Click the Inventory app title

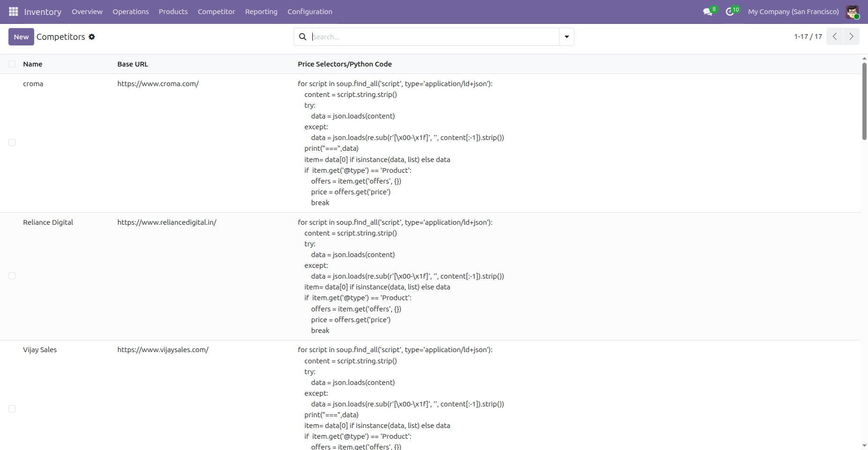(x=43, y=12)
